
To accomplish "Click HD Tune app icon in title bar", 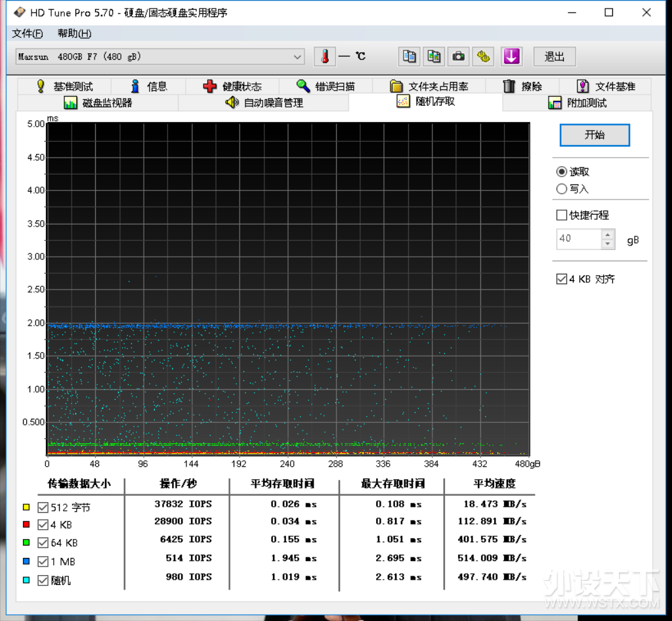I will (x=19, y=12).
